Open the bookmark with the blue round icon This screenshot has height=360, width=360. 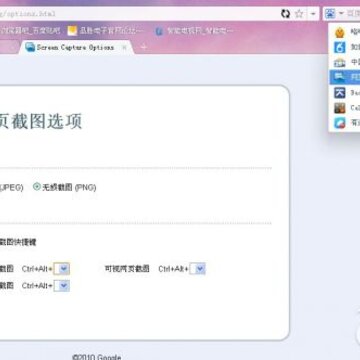pyautogui.click(x=193, y=31)
